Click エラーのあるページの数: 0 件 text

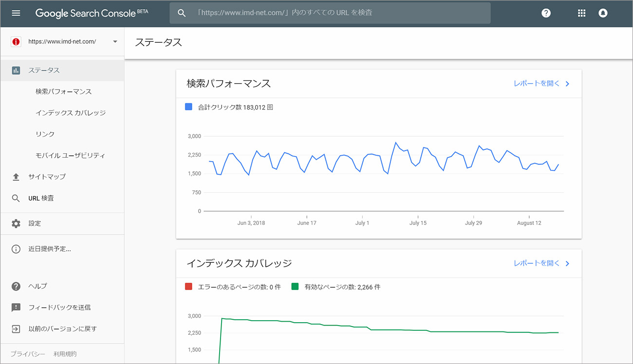(x=239, y=287)
